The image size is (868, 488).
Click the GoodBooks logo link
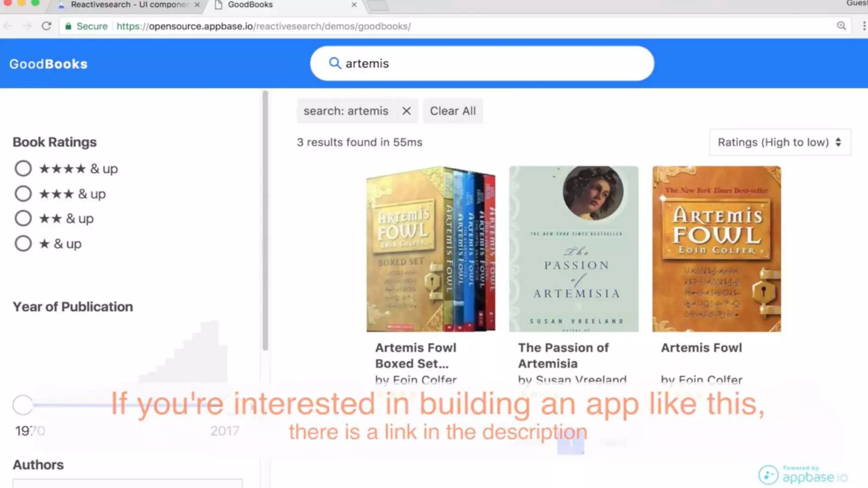click(48, 64)
